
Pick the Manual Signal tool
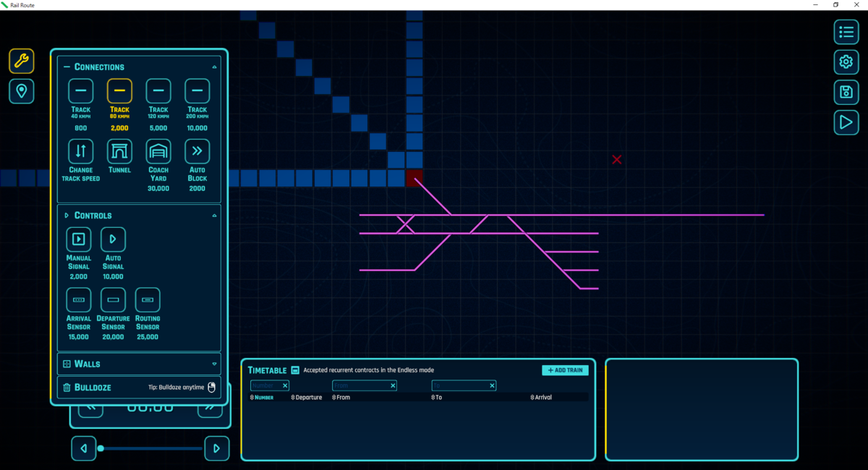79,239
